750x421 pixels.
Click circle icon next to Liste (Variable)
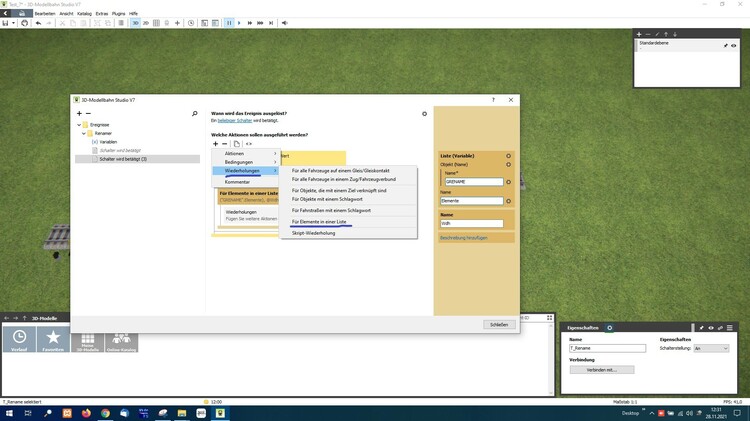pyautogui.click(x=508, y=156)
